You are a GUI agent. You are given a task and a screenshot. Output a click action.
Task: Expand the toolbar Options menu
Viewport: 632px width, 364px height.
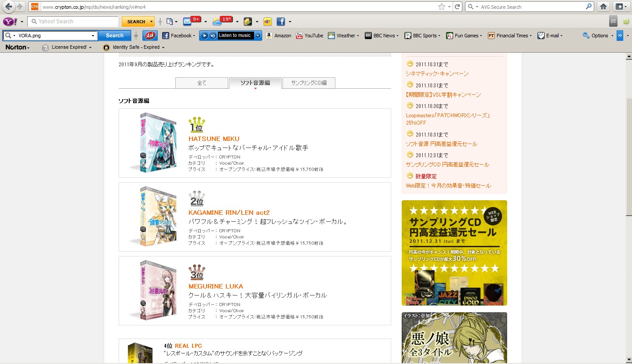coord(599,36)
